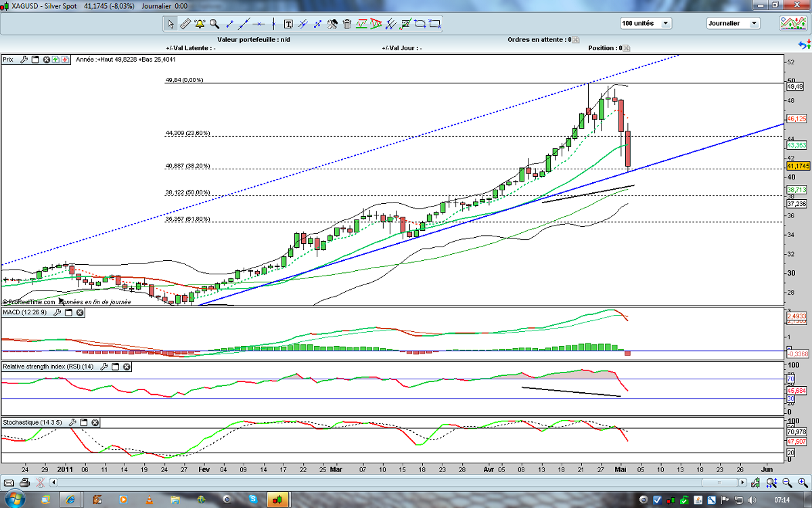Click red down-arrow icon in Prix panel
This screenshot has height=508, width=812.
pos(64,60)
